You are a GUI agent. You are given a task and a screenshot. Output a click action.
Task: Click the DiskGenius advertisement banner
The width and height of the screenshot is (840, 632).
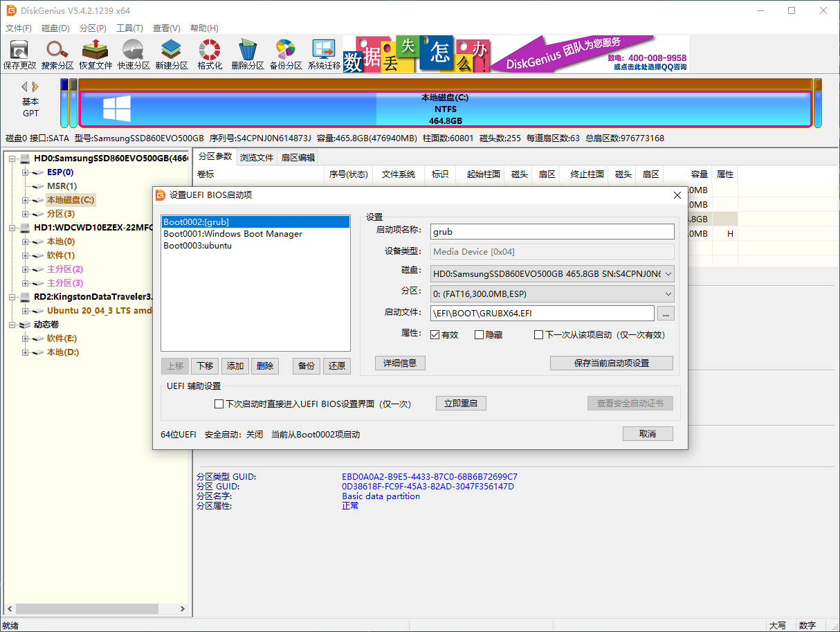pos(515,54)
